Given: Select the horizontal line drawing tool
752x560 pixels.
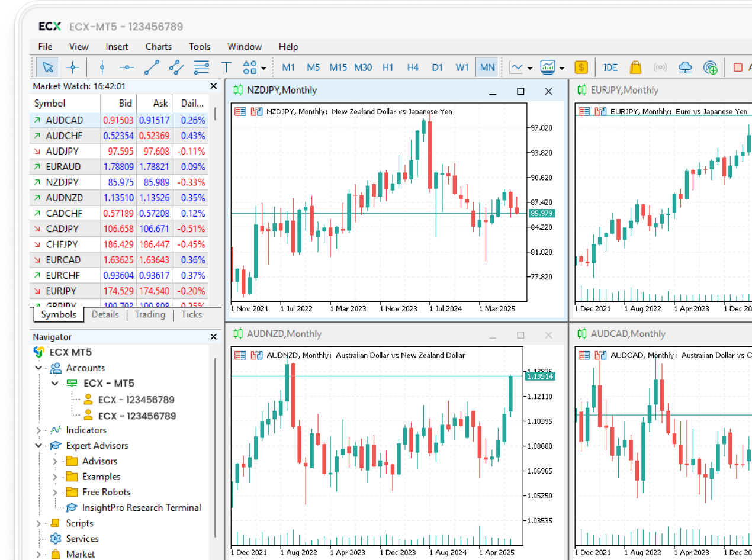Looking at the screenshot, I should click(127, 67).
